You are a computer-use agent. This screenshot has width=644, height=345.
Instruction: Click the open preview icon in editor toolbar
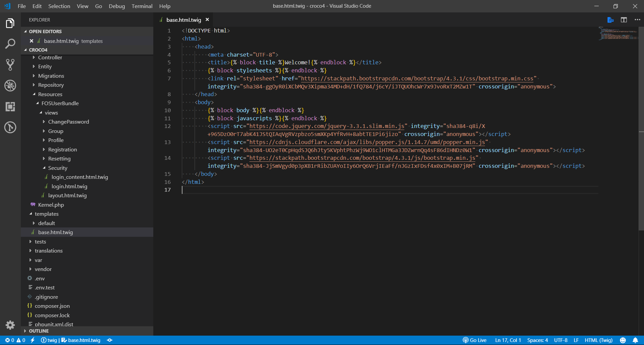[x=610, y=20]
